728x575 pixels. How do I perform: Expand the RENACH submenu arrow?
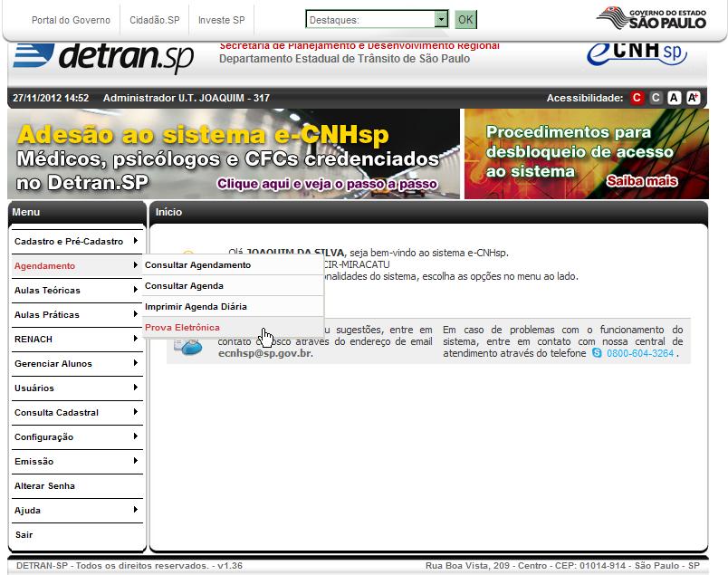click(135, 338)
